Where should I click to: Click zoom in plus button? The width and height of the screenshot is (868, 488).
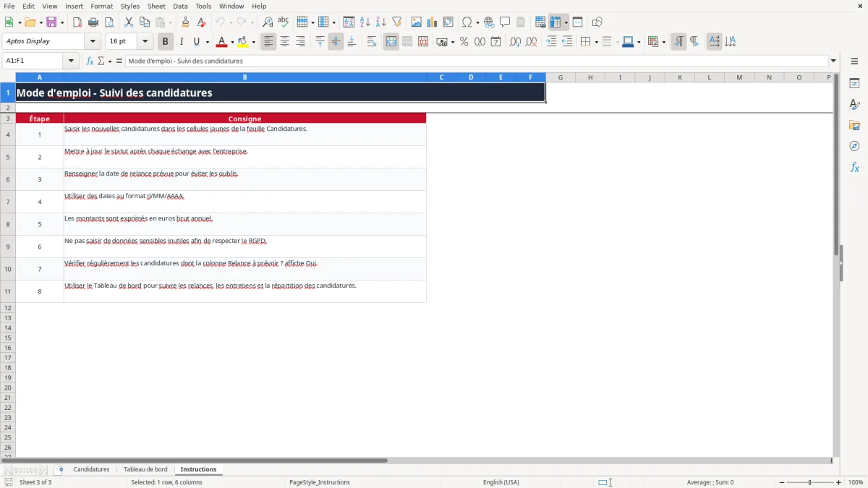tap(838, 482)
